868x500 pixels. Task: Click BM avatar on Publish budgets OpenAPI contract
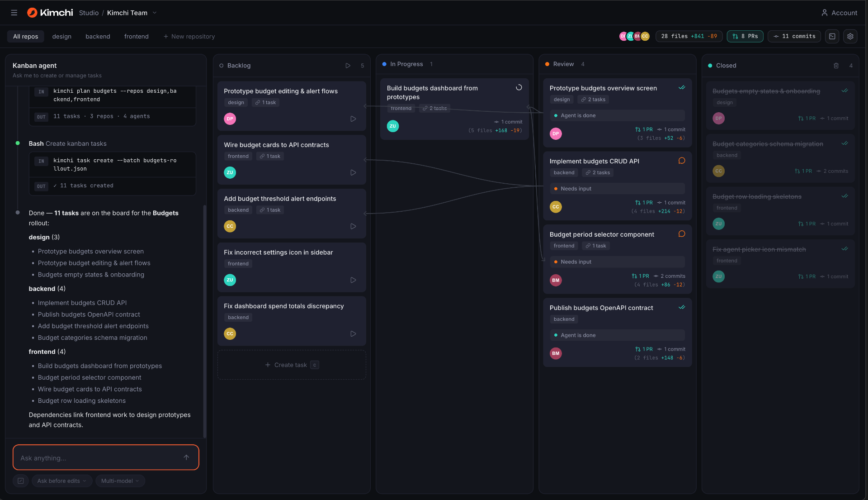click(x=556, y=353)
